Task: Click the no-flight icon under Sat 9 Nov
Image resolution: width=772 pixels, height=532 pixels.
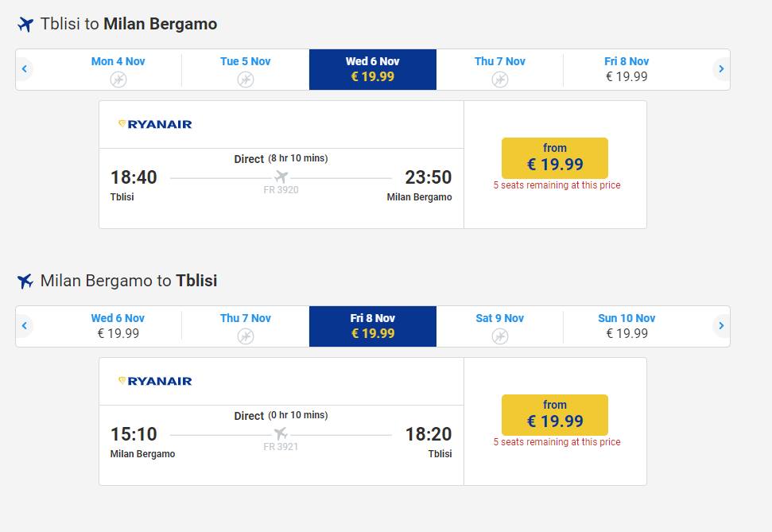Action: tap(500, 336)
